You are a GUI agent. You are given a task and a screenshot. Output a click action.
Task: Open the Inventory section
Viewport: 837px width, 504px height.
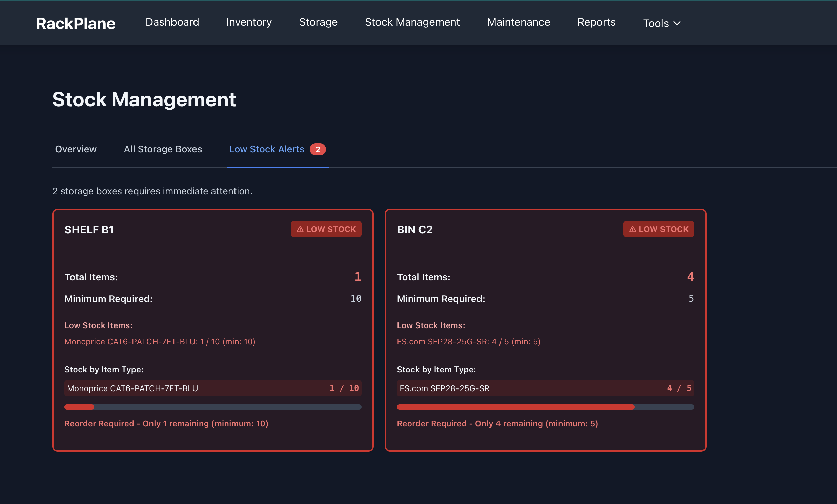pyautogui.click(x=249, y=22)
